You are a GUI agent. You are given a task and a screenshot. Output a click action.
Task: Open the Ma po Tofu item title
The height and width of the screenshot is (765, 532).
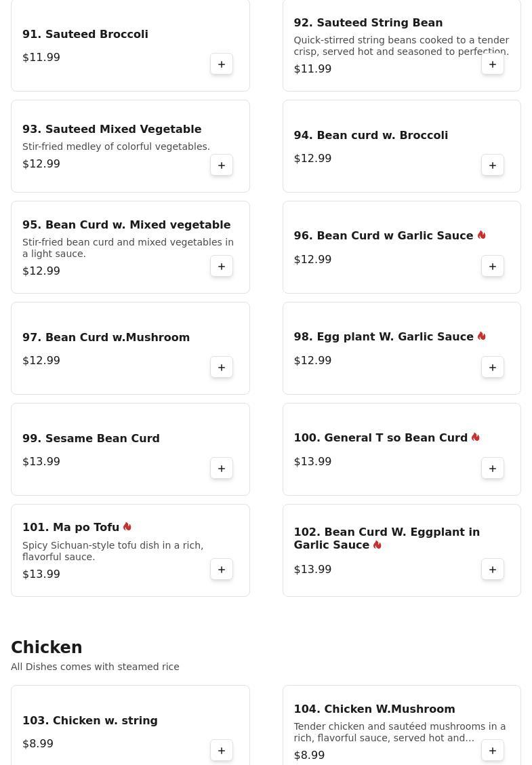(x=71, y=528)
